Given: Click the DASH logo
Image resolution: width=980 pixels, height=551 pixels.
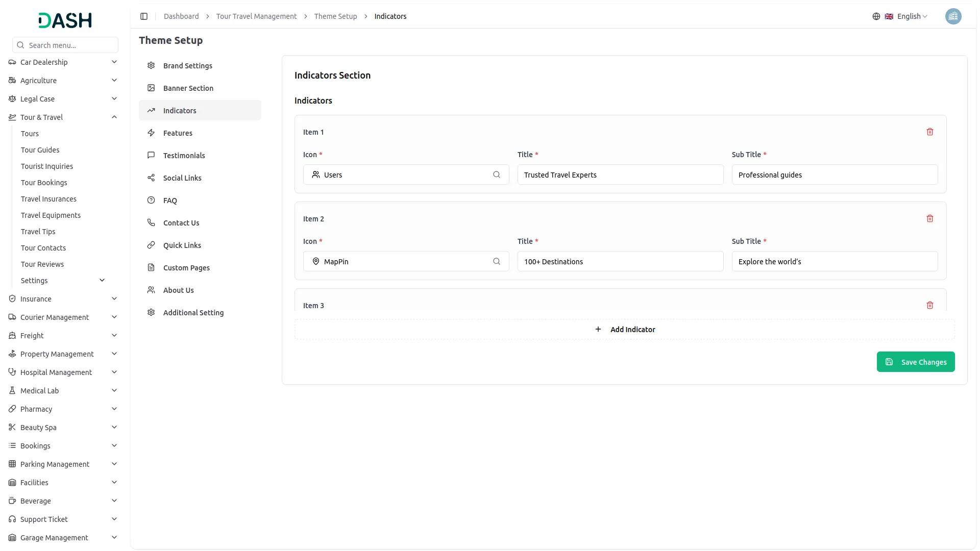Looking at the screenshot, I should 65,20.
